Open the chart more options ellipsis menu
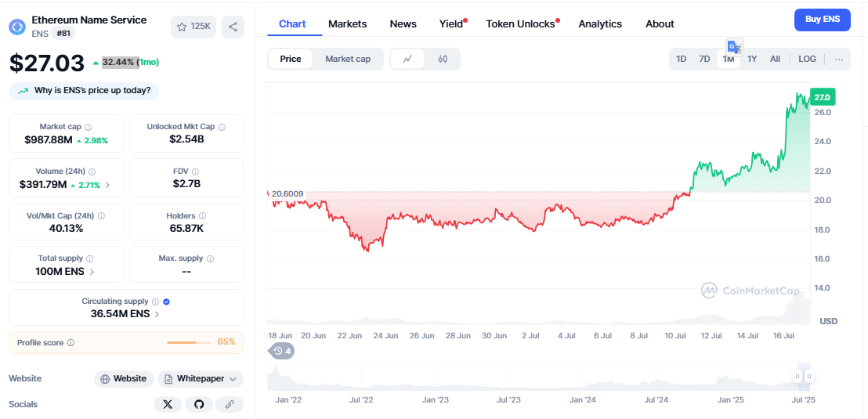868x419 pixels. [x=839, y=60]
